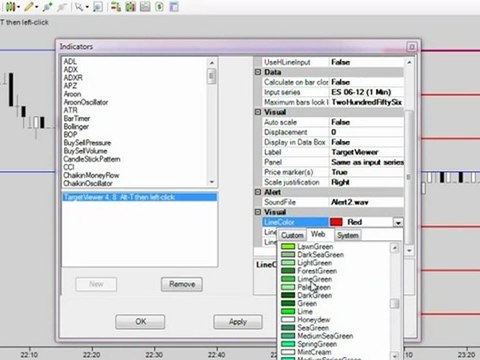
Task: Close the Indicators dialog
Action: coord(412,47)
